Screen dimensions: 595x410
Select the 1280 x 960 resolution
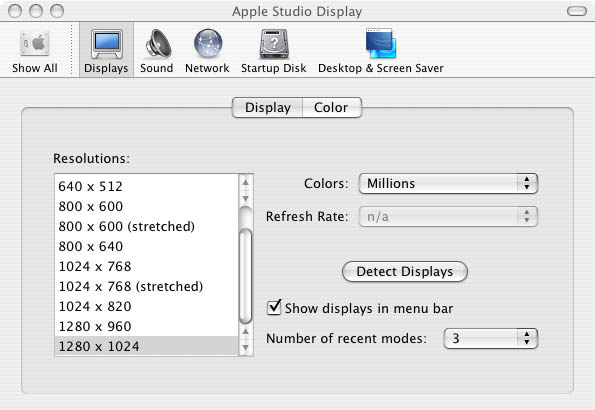click(146, 326)
